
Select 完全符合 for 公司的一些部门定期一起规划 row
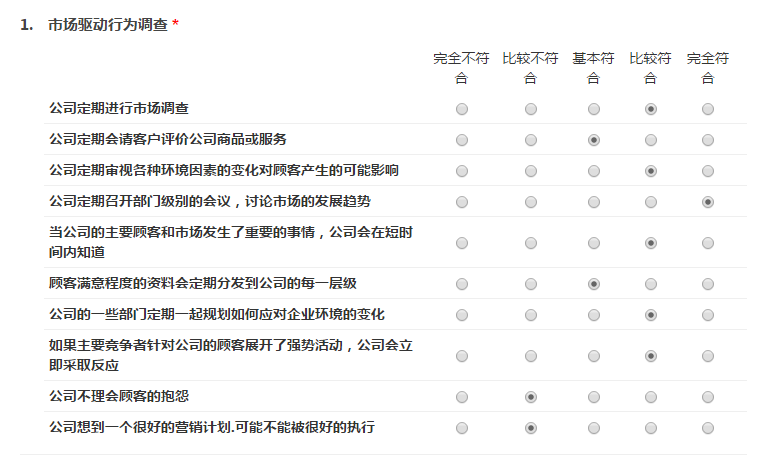708,315
